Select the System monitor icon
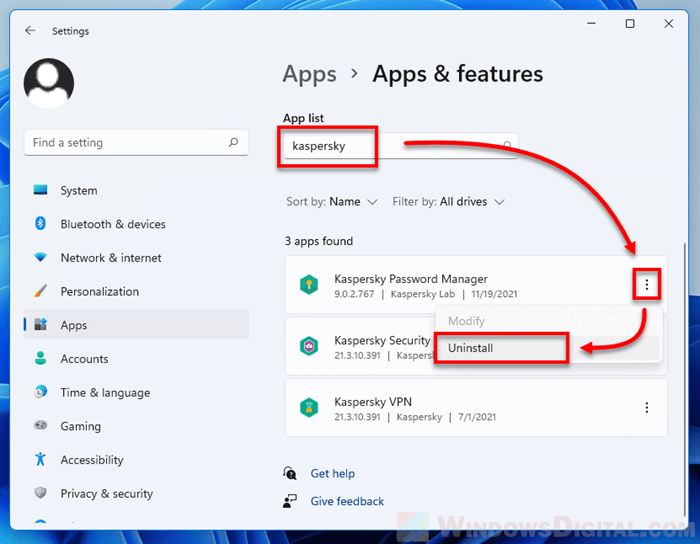Screen dimensions: 700x544 tap(40, 190)
